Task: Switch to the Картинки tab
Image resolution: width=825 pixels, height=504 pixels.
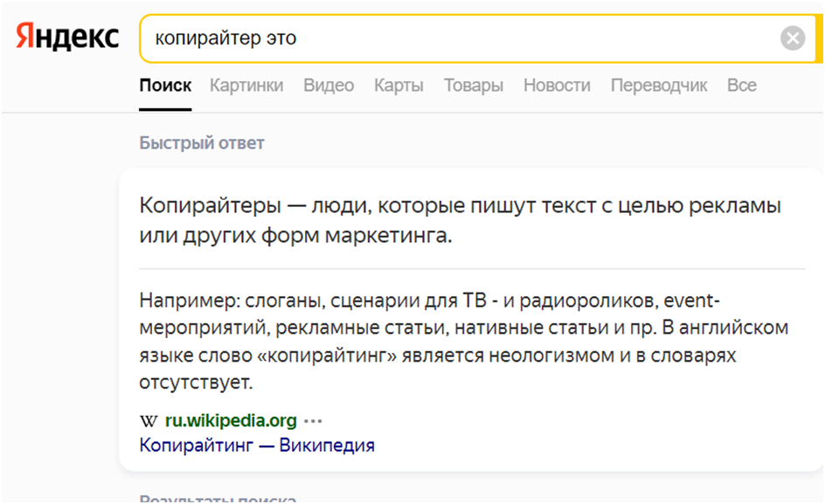Action: 246,86
